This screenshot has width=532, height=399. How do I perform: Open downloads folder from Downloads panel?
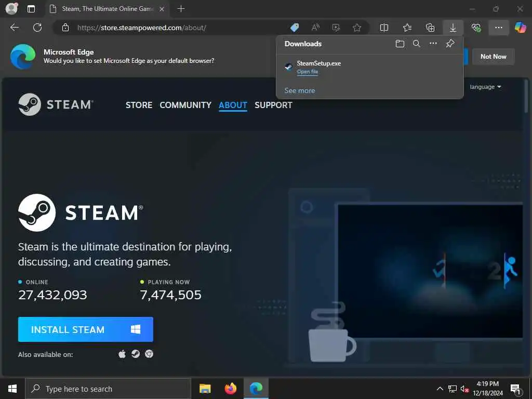tap(400, 44)
